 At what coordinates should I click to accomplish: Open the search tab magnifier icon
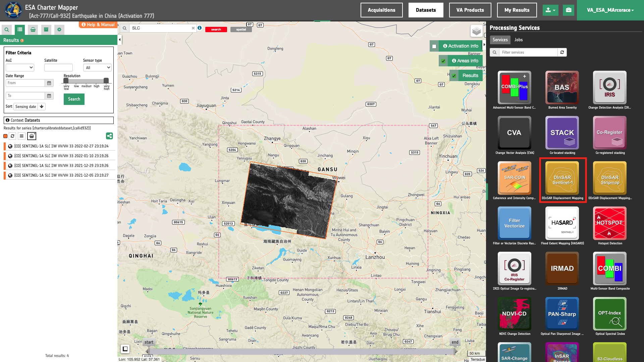7,29
